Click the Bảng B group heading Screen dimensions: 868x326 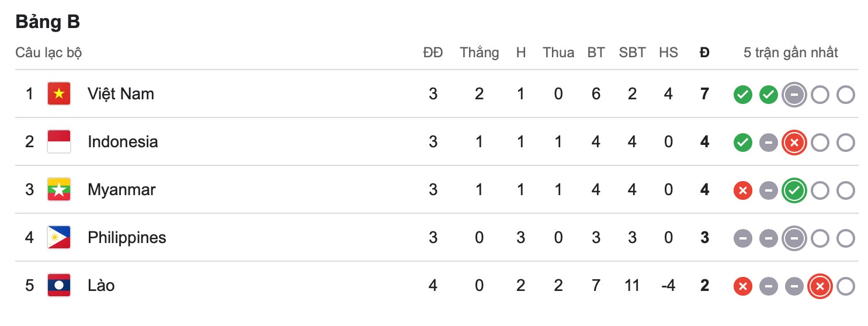(x=48, y=22)
